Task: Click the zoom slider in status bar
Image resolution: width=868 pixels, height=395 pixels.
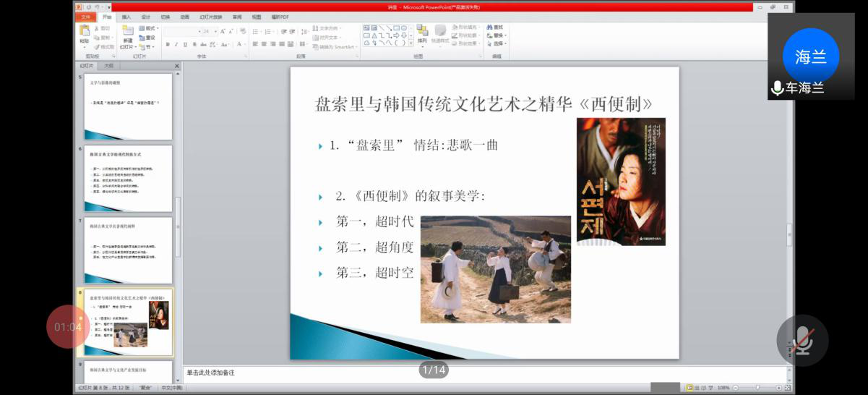Action: [x=757, y=388]
